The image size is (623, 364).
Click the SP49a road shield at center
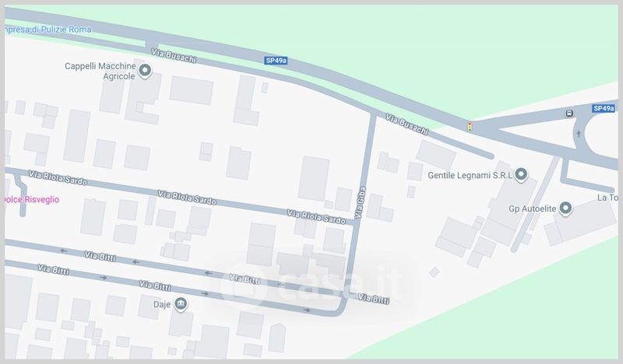tap(276, 61)
